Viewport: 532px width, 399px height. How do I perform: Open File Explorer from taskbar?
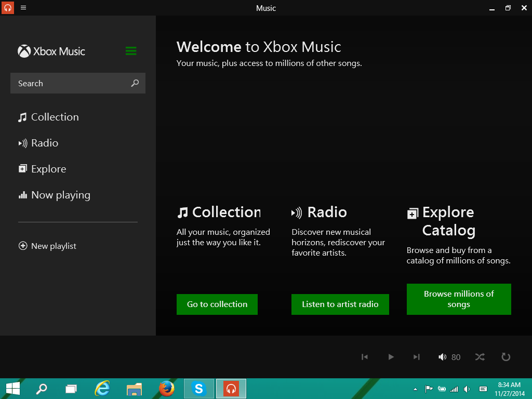click(x=134, y=389)
